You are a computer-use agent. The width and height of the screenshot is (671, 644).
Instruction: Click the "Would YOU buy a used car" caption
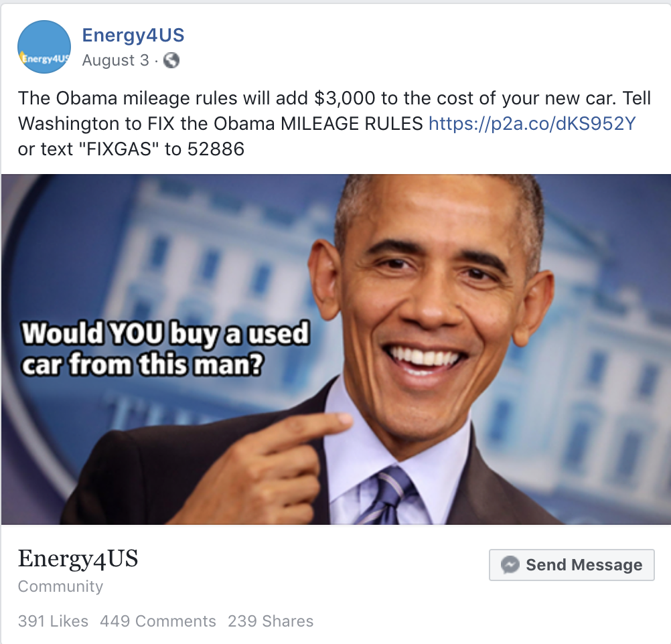click(165, 349)
